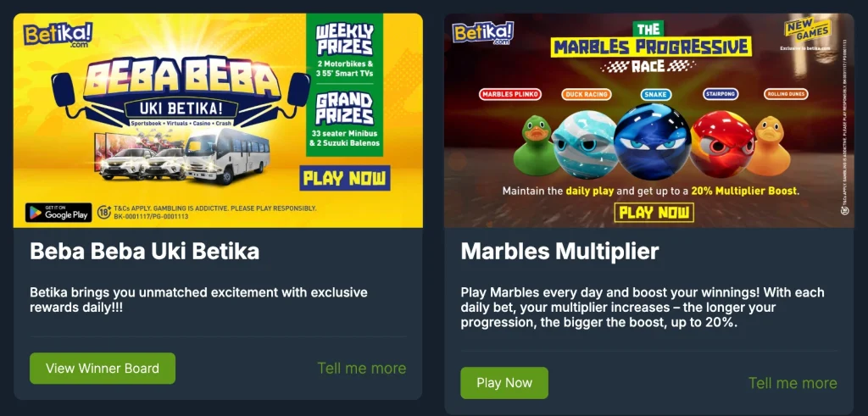Image resolution: width=868 pixels, height=416 pixels.
Task: Click the Betika logo on Beba Beba banner
Action: (x=58, y=34)
